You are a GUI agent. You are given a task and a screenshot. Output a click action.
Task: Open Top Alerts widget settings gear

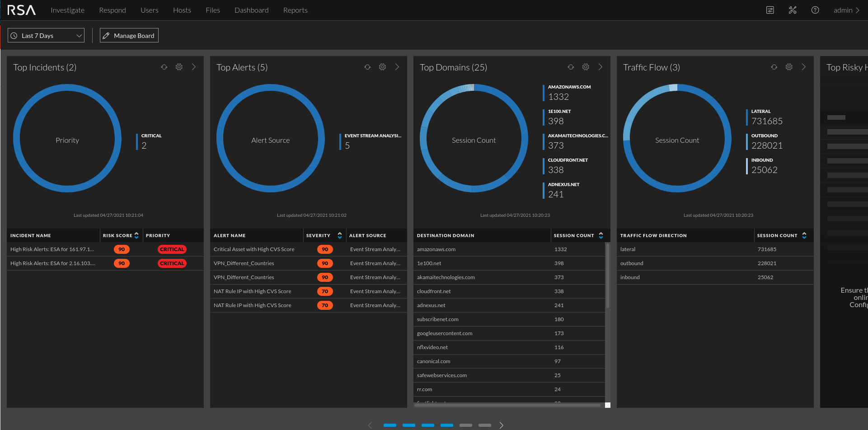tap(382, 67)
